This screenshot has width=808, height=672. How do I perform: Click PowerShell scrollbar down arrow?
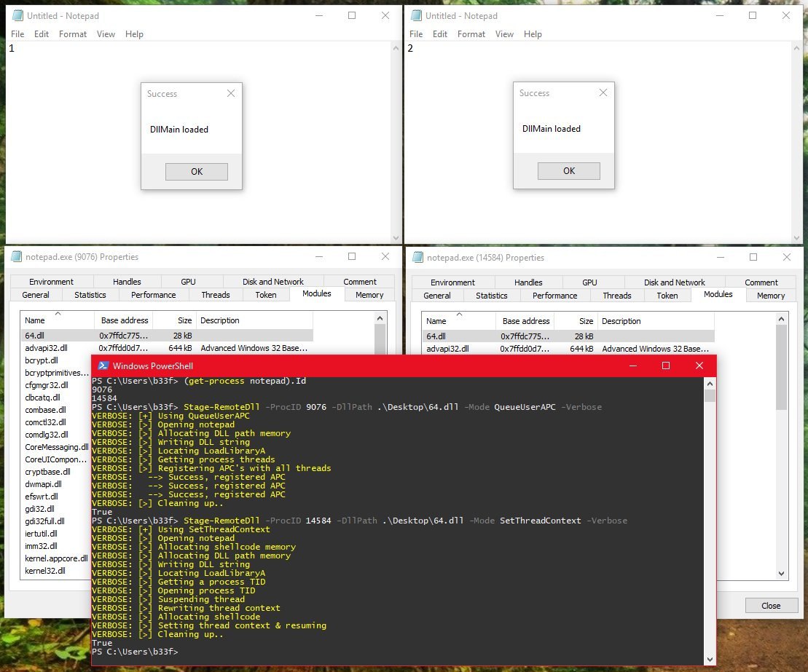pyautogui.click(x=710, y=659)
